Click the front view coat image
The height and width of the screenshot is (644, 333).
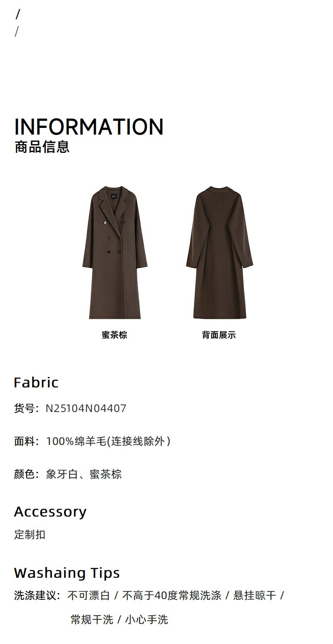114,252
